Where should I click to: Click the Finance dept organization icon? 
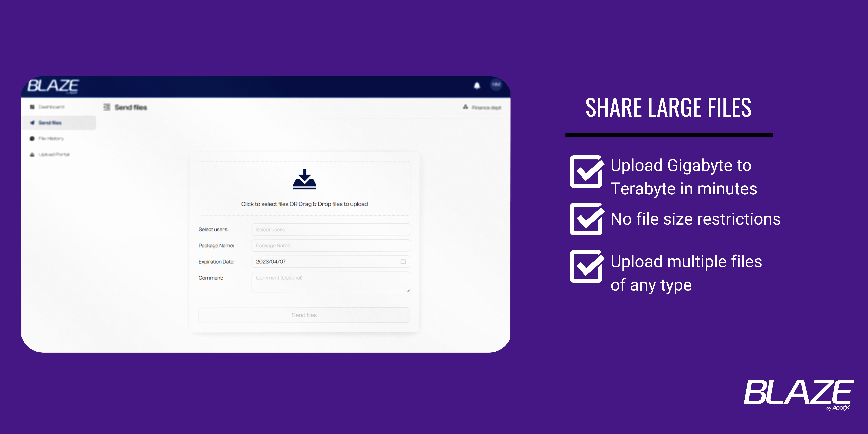465,107
